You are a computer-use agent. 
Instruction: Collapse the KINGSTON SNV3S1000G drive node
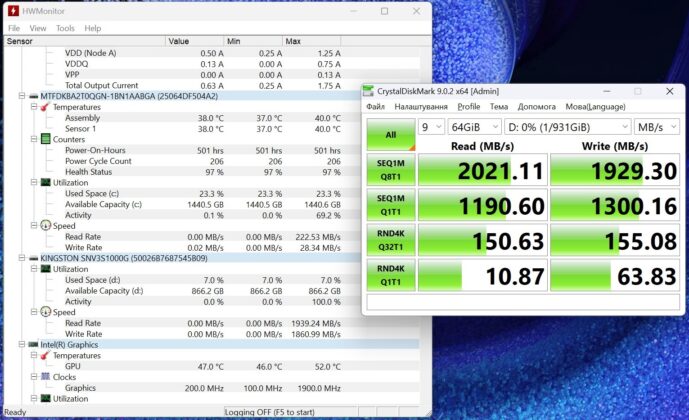pyautogui.click(x=22, y=258)
